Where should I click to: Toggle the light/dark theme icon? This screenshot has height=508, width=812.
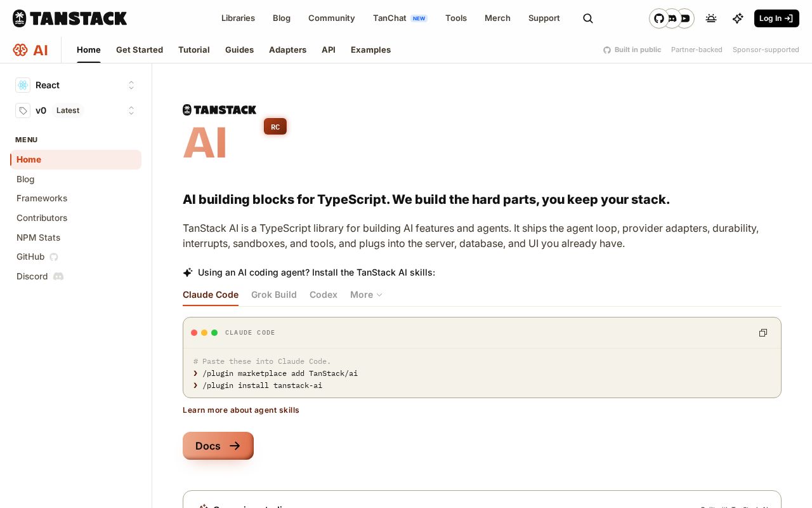click(711, 18)
